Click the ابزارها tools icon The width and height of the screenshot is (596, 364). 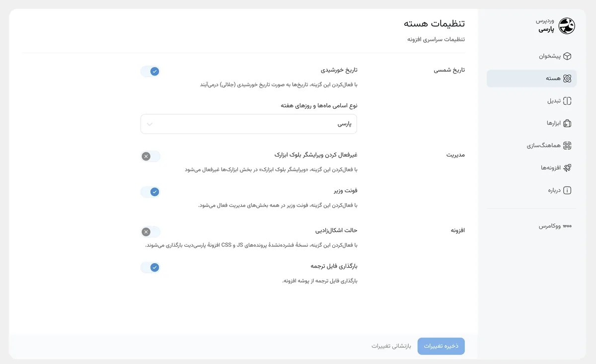[x=568, y=123]
